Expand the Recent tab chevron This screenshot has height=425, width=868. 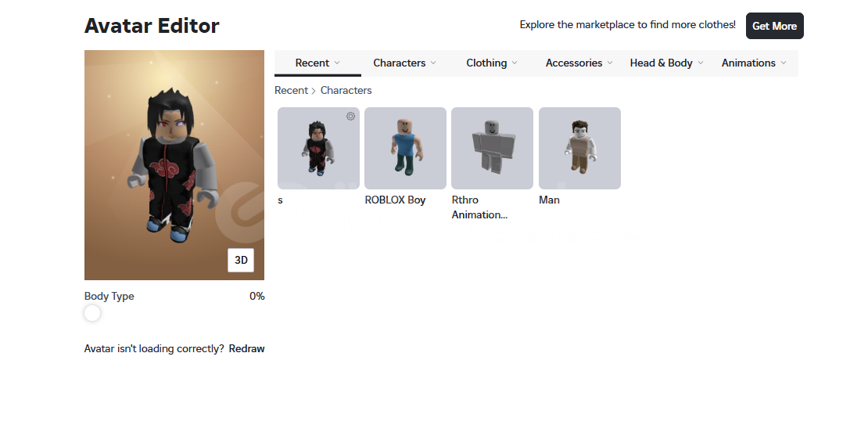tap(337, 63)
